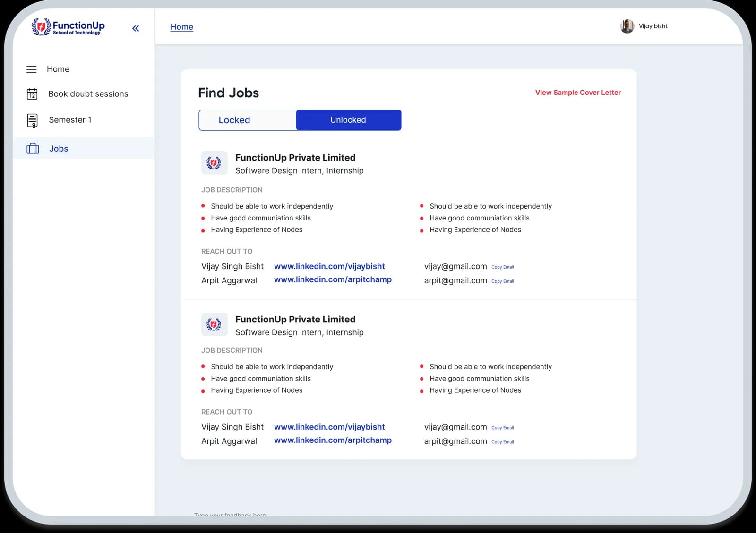Viewport: 756px width, 533px height.
Task: Click the FunctionUp School of Technology logo
Action: 69,27
